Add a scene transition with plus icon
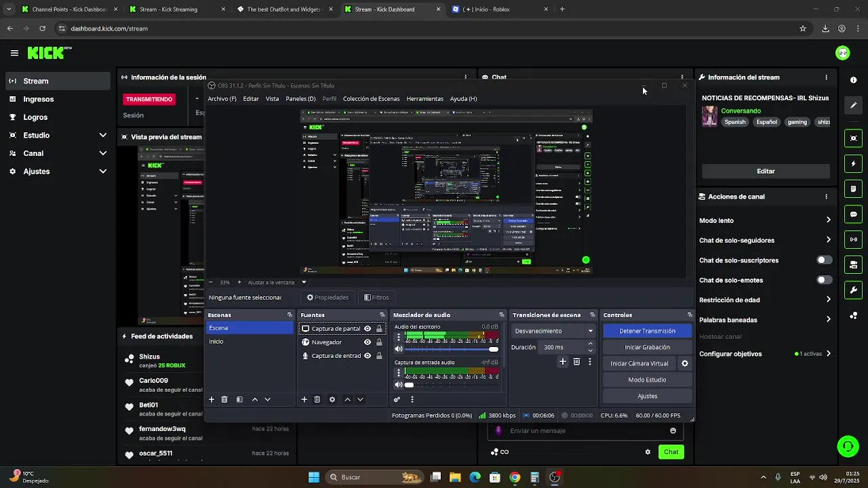This screenshot has width=868, height=488. [562, 362]
